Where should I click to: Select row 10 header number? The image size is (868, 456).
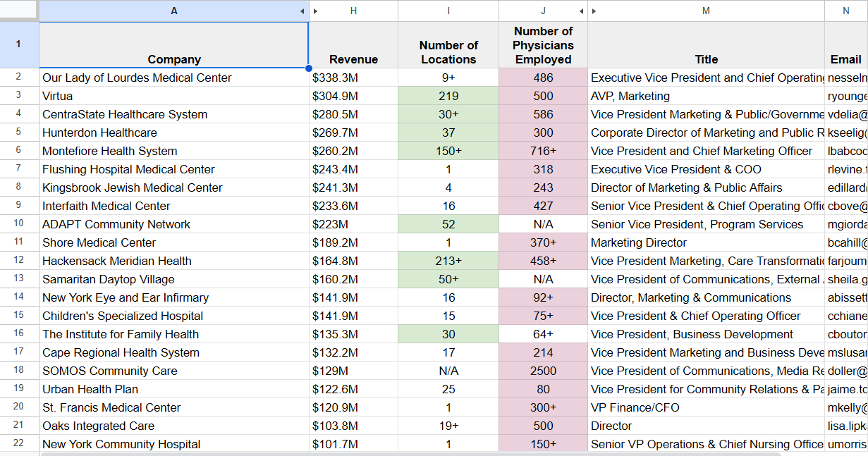click(x=19, y=224)
